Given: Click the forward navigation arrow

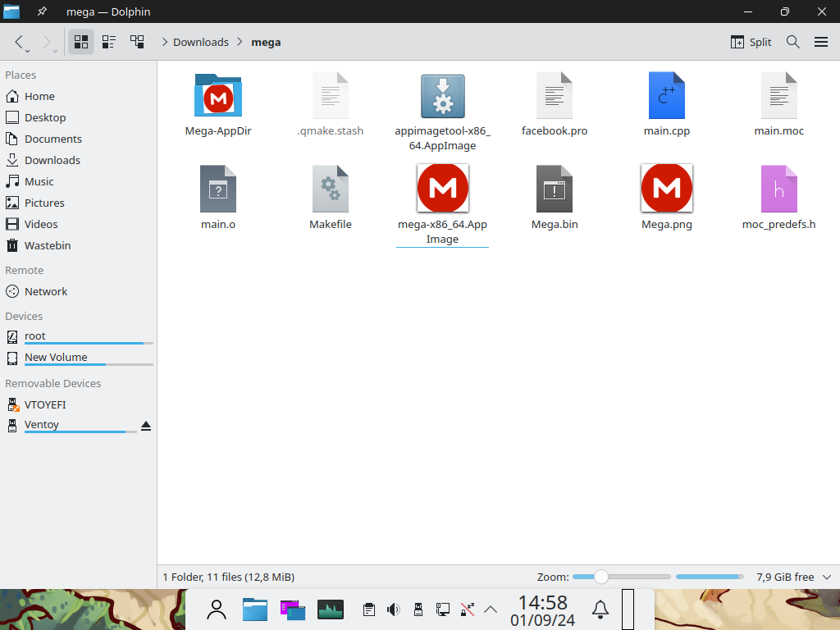Looking at the screenshot, I should coord(46,42).
